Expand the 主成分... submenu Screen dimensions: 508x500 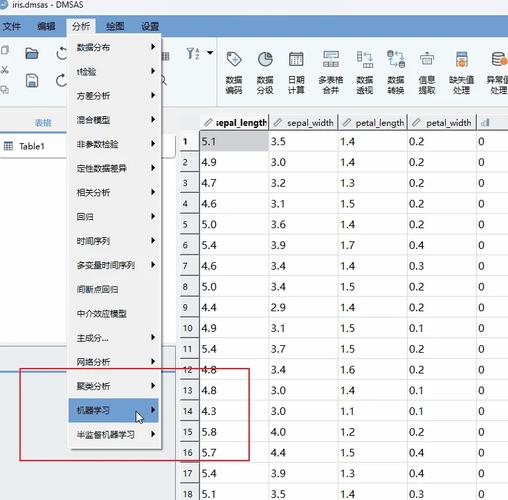[115, 338]
